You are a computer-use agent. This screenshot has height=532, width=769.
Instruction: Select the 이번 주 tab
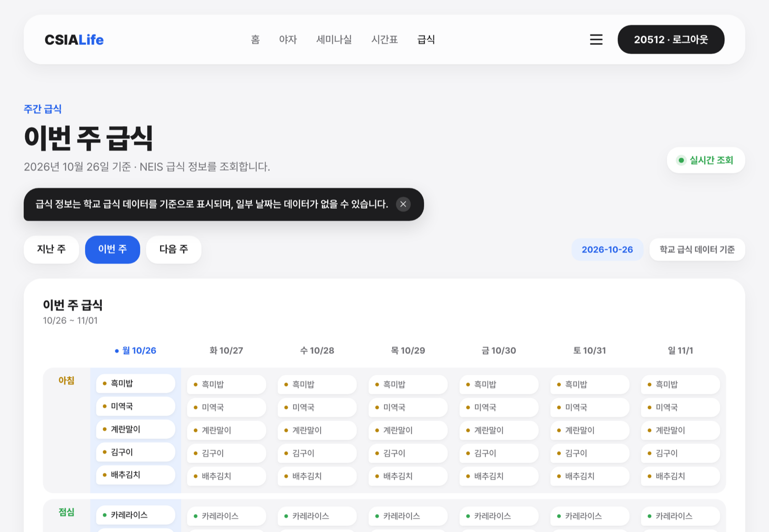click(x=112, y=249)
